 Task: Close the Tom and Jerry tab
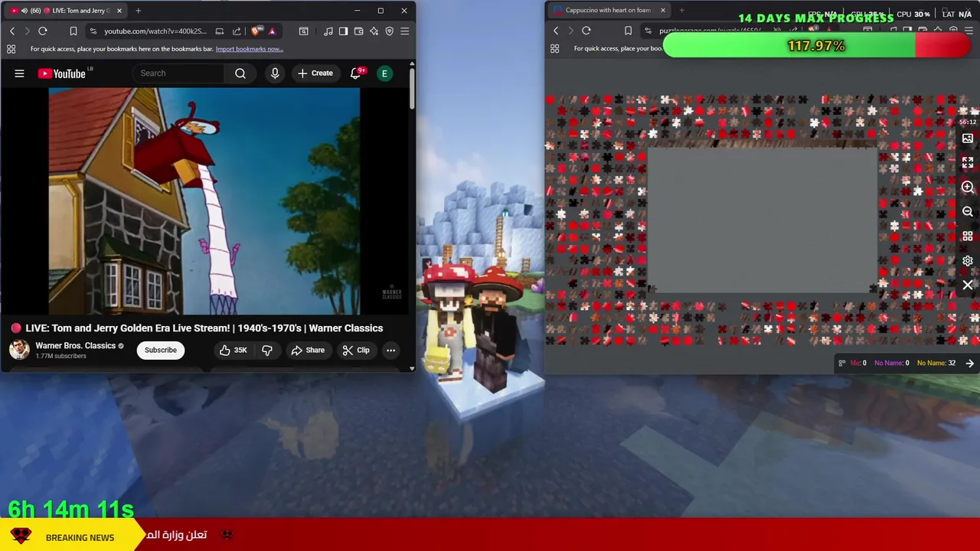(119, 11)
